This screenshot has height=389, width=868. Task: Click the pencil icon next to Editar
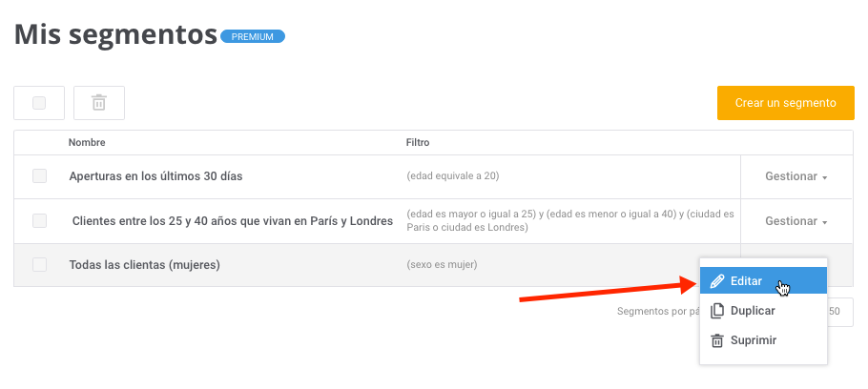pos(717,281)
